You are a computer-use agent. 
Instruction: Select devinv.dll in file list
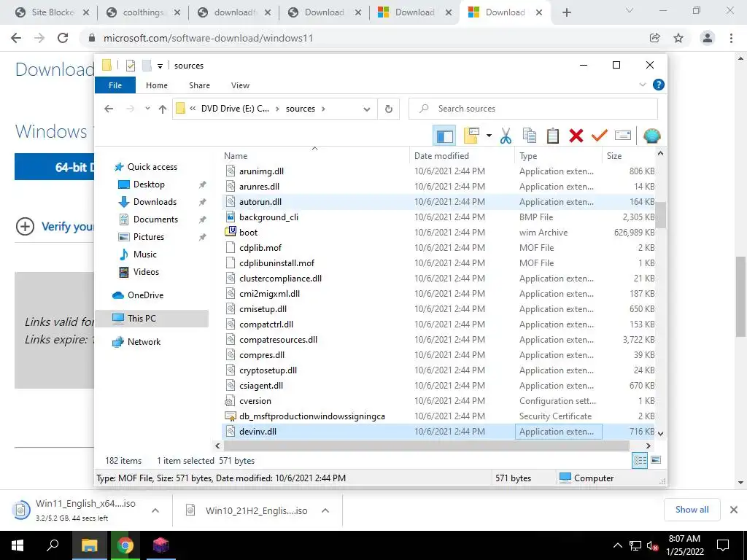pyautogui.click(x=438, y=432)
